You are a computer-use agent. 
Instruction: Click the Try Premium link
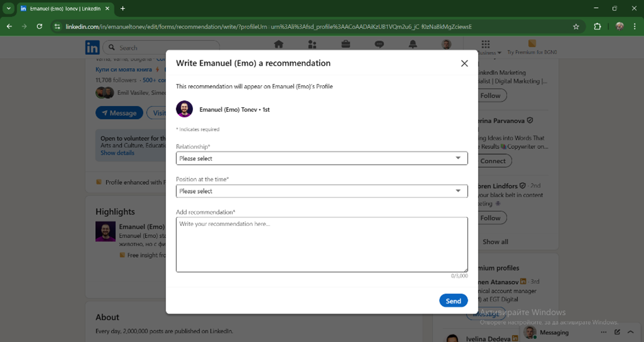tap(532, 48)
